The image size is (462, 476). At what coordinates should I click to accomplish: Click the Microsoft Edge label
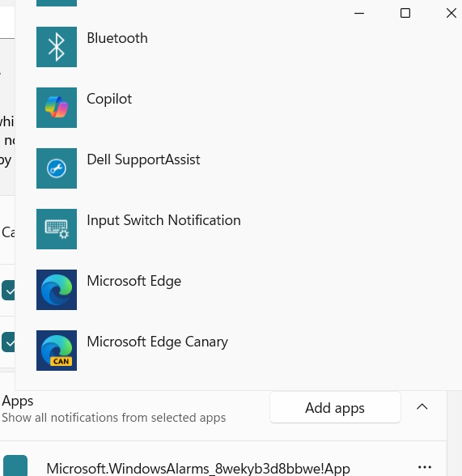coord(134,281)
